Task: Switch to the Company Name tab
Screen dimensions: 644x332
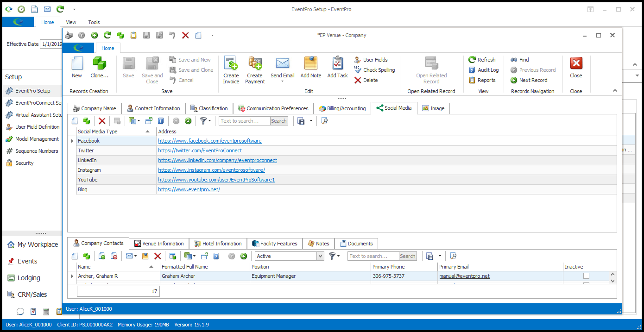Action: 95,108
